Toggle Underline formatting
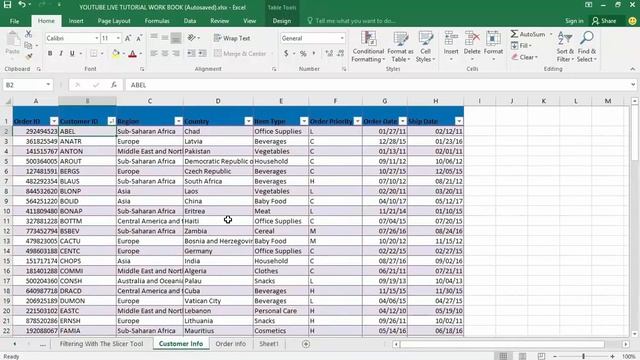This screenshot has height=360, width=640. pos(72,53)
